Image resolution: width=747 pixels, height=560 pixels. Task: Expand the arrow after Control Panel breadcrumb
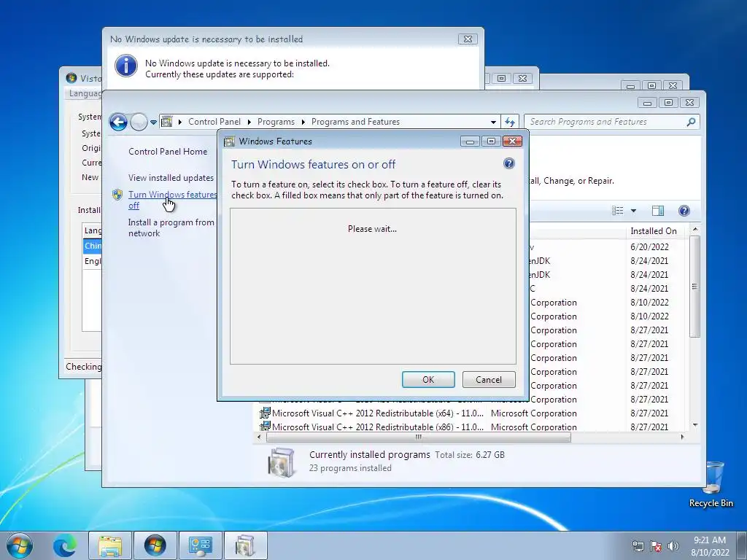tap(249, 122)
